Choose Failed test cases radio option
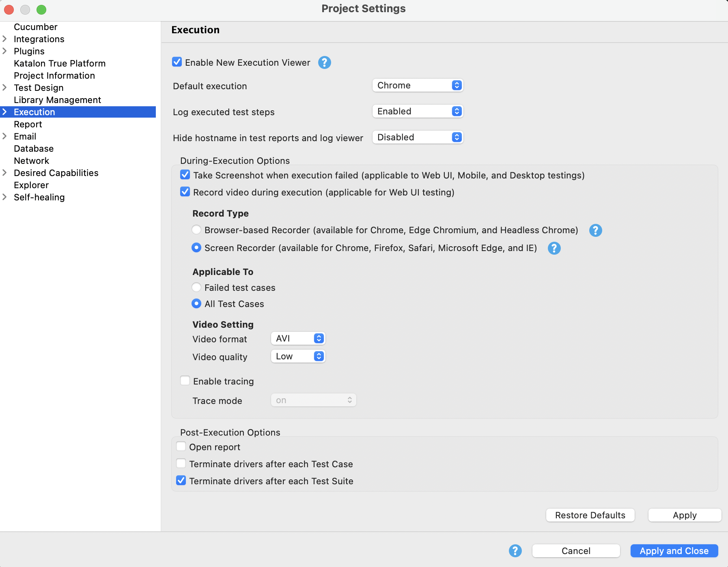The image size is (728, 567). coord(196,288)
